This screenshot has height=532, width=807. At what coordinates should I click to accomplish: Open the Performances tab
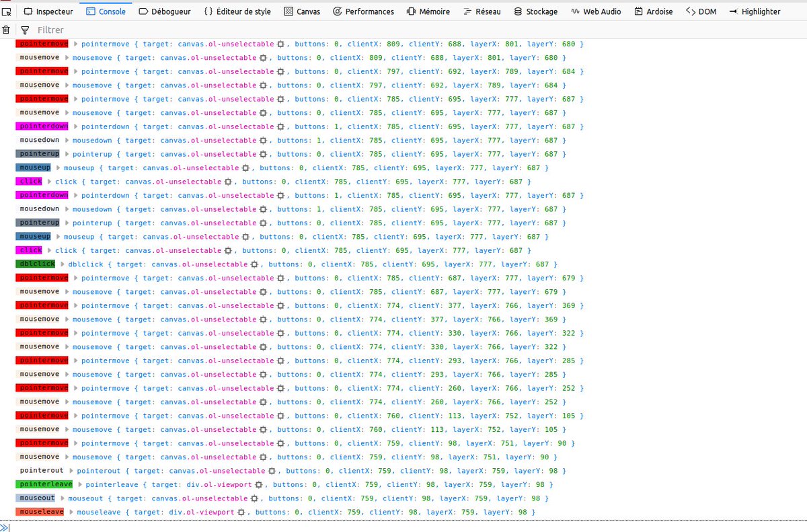pos(364,11)
